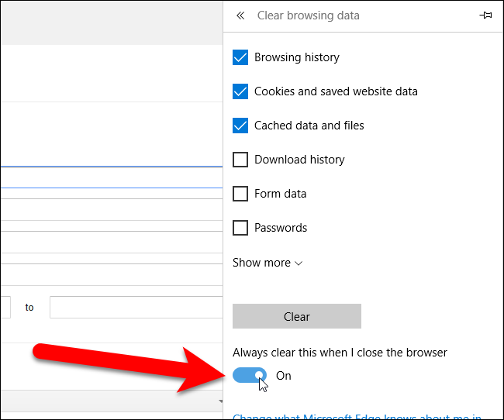Focus the blue-outlined input field

(111, 177)
